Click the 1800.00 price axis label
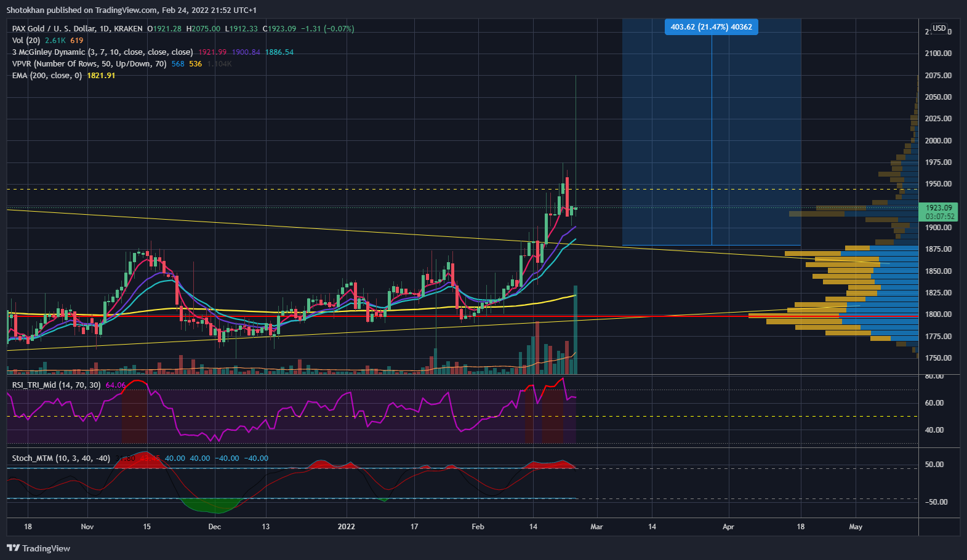 (938, 314)
